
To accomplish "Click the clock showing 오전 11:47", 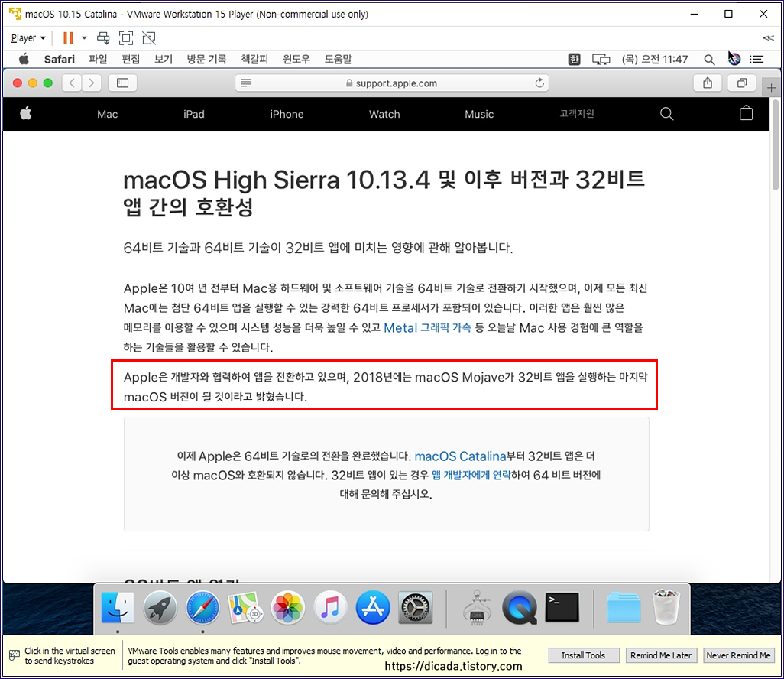I will tap(655, 60).
